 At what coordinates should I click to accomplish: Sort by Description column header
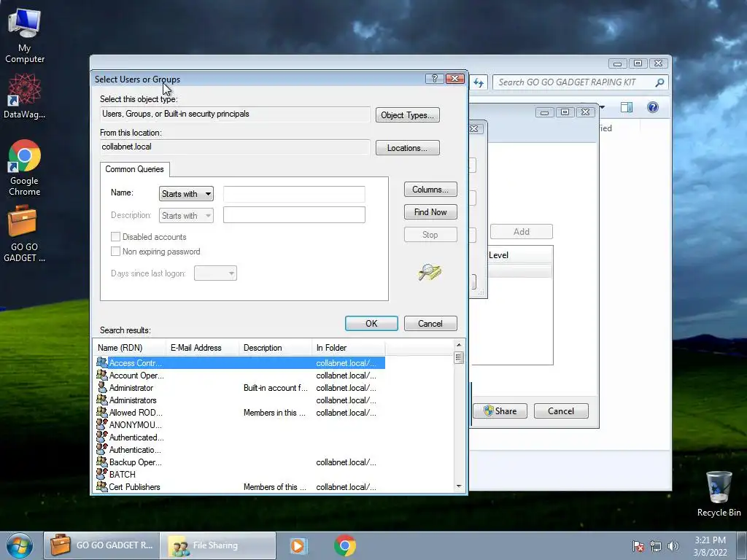pyautogui.click(x=275, y=348)
